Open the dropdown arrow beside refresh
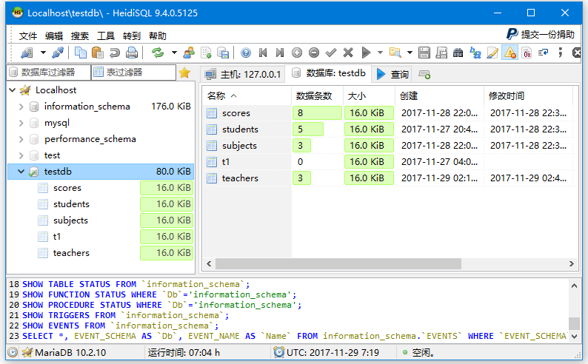The width and height of the screenshot is (588, 364). 174,53
